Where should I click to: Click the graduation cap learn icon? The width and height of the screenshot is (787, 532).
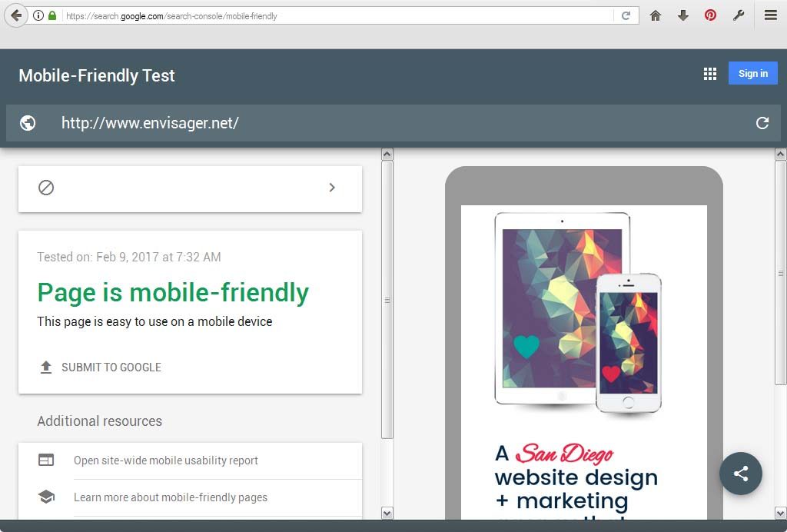click(46, 497)
